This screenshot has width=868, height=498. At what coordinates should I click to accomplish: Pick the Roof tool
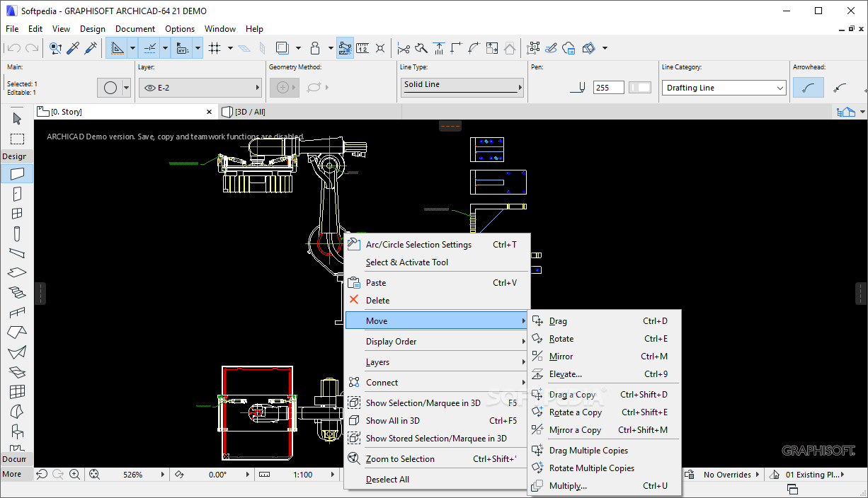coord(17,332)
